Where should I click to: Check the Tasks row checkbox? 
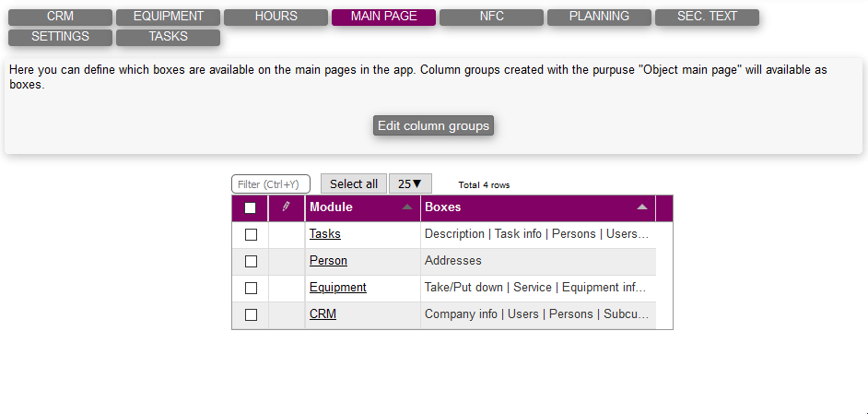coord(251,234)
